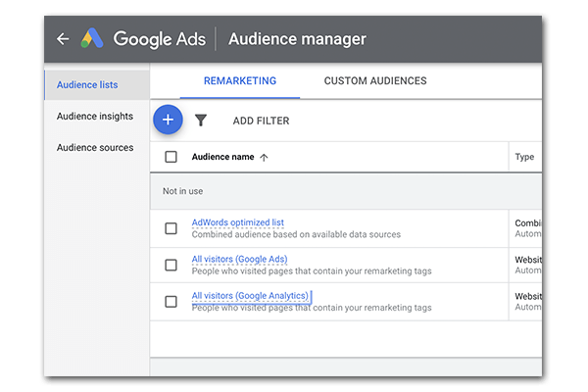The width and height of the screenshot is (588, 392).
Task: Sort by the Audience name column header
Action: (x=222, y=157)
